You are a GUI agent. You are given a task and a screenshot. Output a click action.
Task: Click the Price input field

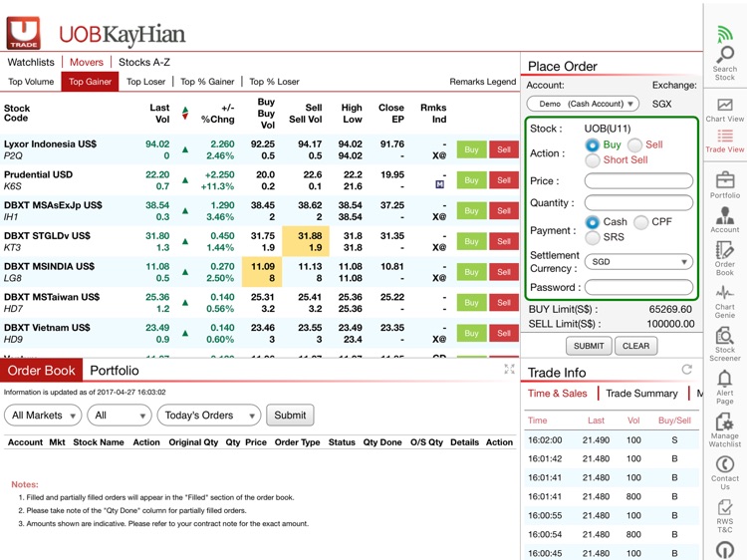coord(638,180)
